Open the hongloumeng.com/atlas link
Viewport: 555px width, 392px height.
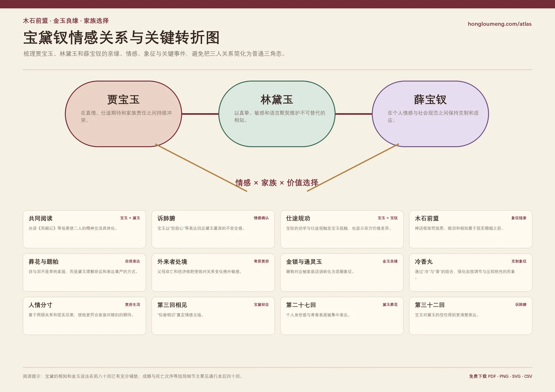click(499, 24)
